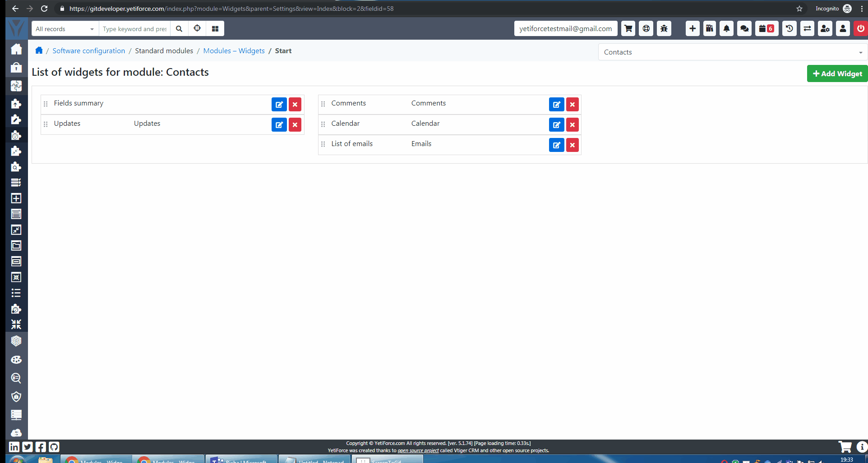Edit the Calendar widget
This screenshot has height=463, width=868.
coord(557,125)
